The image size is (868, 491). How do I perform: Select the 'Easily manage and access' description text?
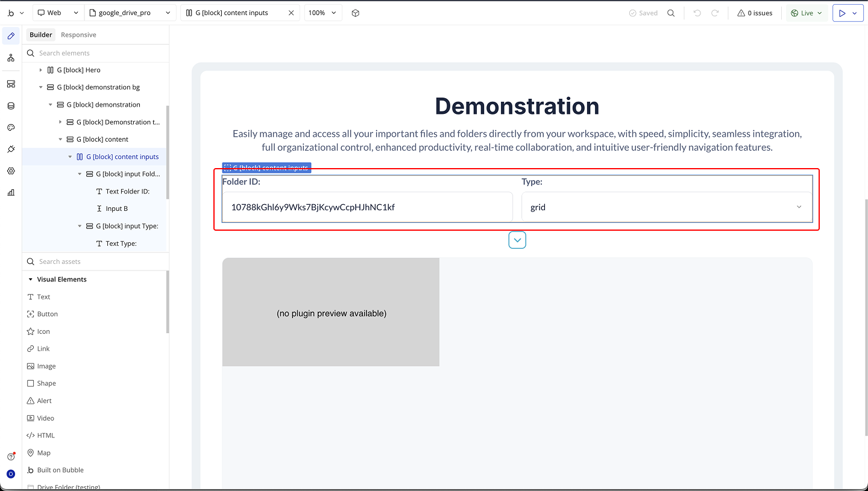[x=517, y=140]
